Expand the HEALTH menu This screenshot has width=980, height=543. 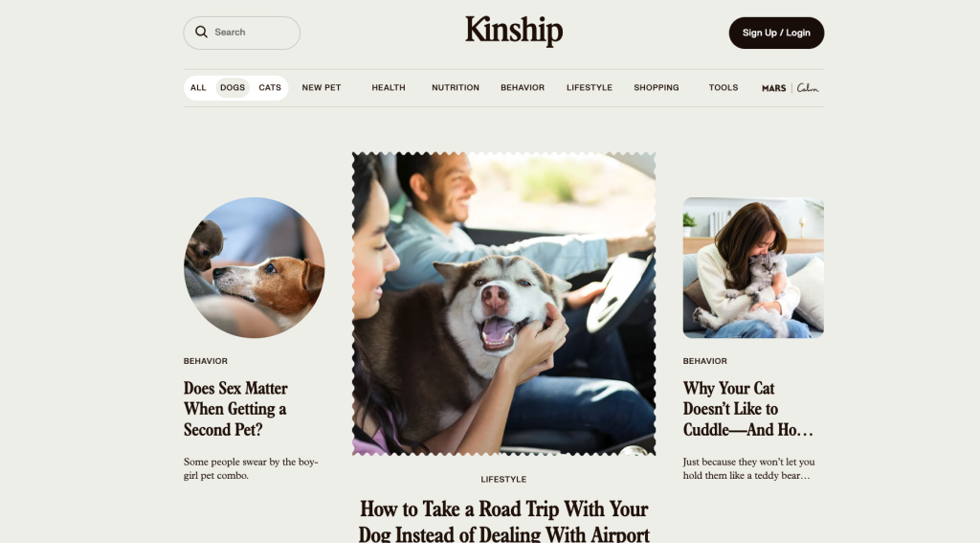[389, 87]
